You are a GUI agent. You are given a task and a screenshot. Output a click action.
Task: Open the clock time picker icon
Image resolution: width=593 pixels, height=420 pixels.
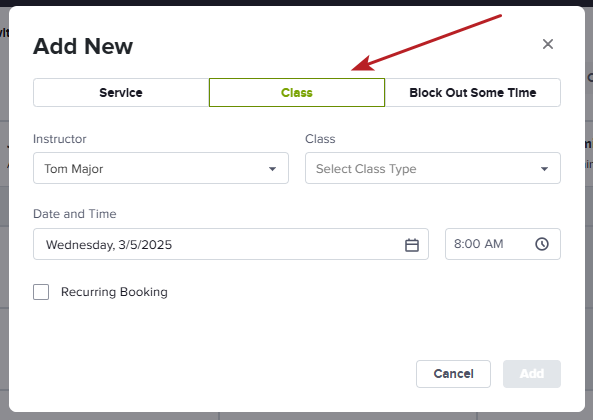(x=542, y=244)
